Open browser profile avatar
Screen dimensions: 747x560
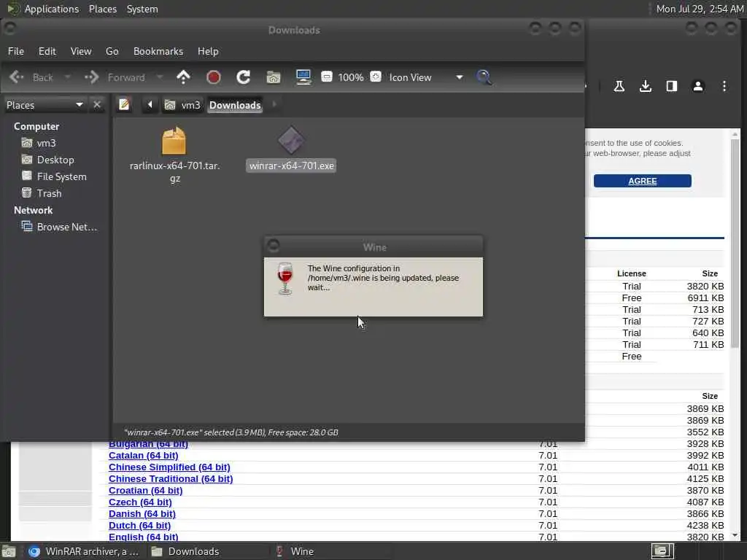click(x=698, y=86)
